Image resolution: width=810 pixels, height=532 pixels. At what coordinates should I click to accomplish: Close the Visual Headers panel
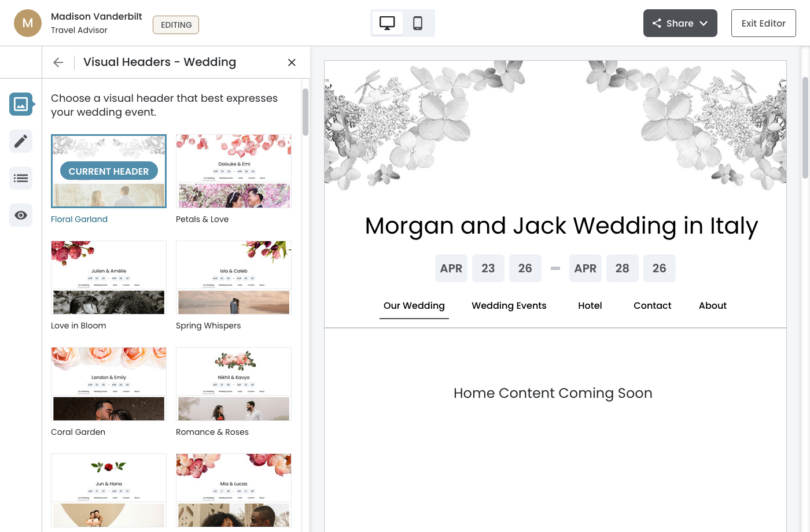tap(292, 62)
